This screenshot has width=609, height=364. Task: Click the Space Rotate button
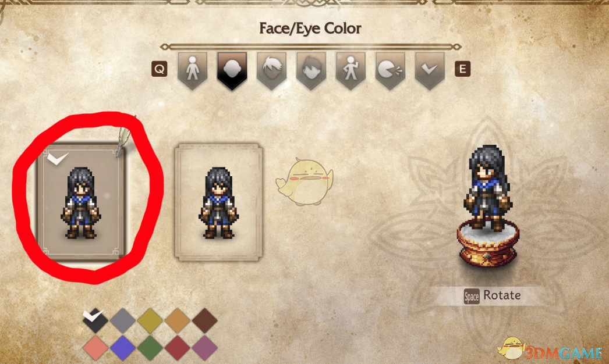(x=493, y=296)
